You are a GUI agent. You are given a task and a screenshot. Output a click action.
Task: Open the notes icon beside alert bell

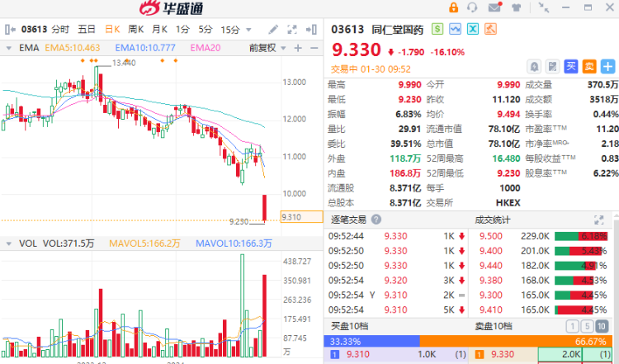click(553, 66)
